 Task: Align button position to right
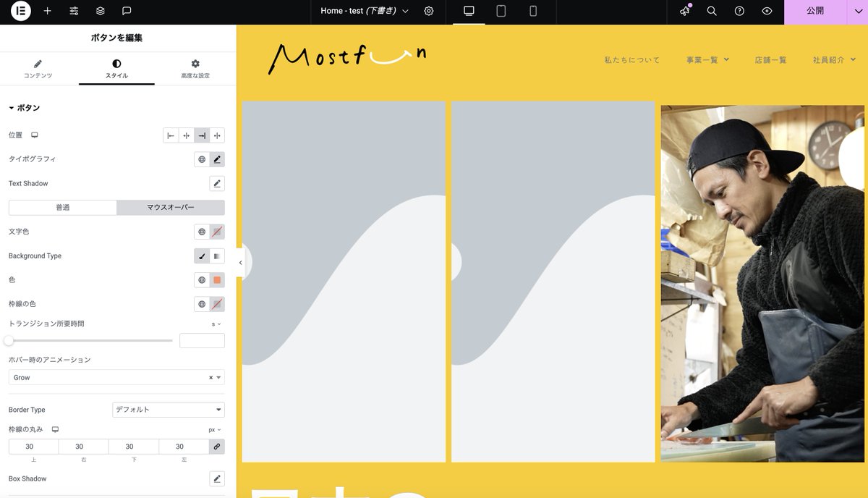click(202, 135)
